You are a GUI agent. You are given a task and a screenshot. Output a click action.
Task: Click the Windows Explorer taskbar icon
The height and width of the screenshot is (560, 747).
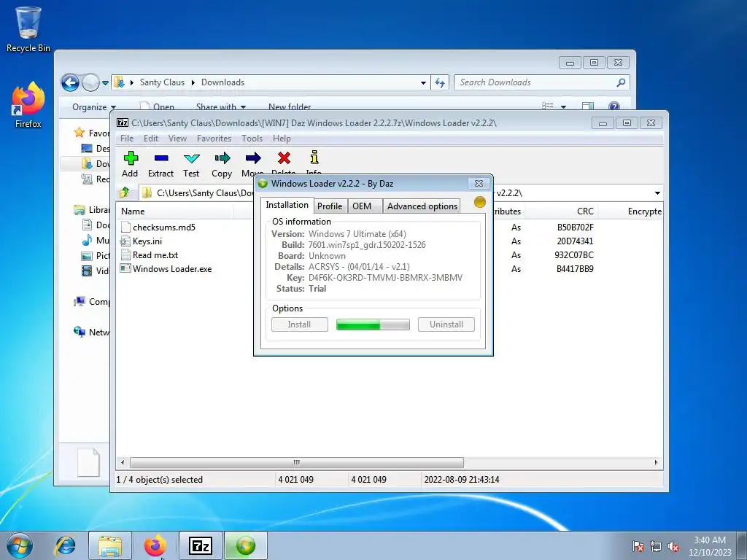[x=110, y=545]
